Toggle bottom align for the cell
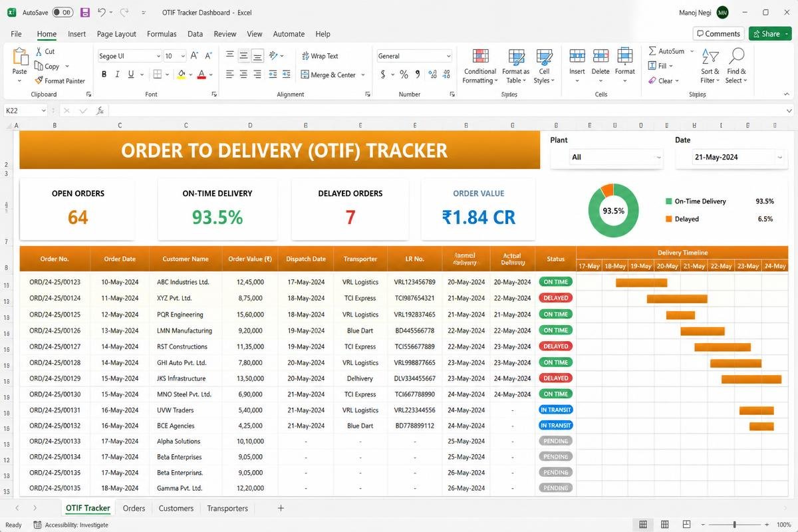The width and height of the screenshot is (798, 532). 258,56
